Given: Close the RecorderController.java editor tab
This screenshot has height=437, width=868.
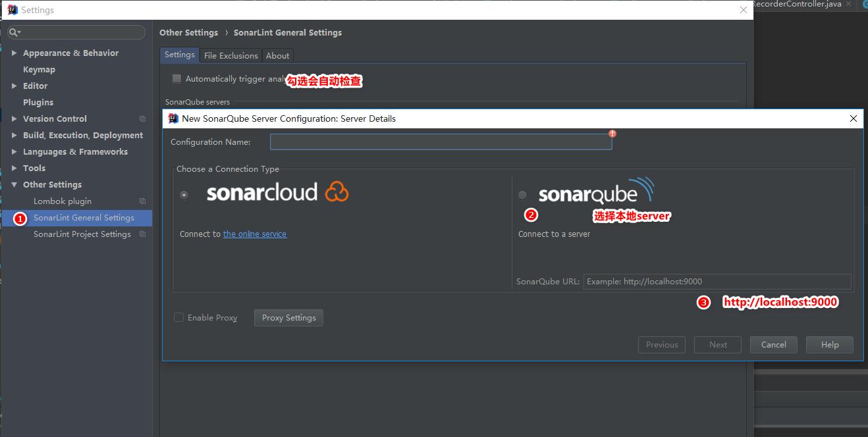Looking at the screenshot, I should point(850,4).
